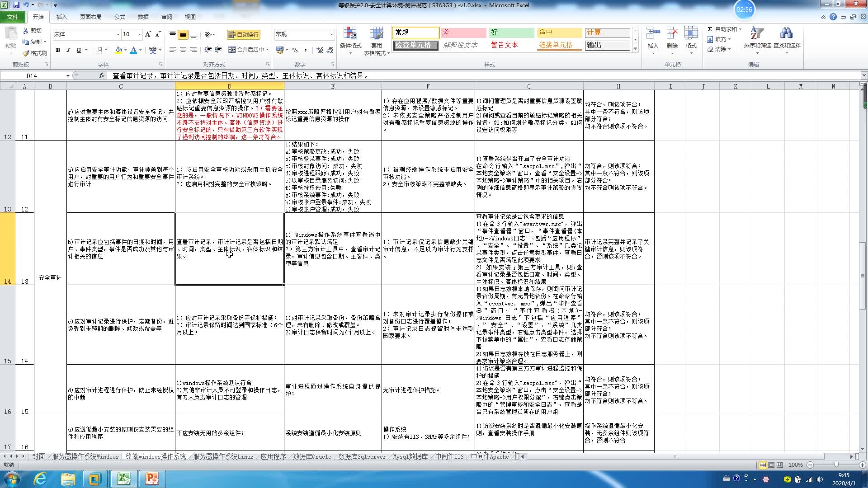Apply the percent style in the Number group
Image resolution: width=868 pixels, height=488 pixels.
[296, 50]
